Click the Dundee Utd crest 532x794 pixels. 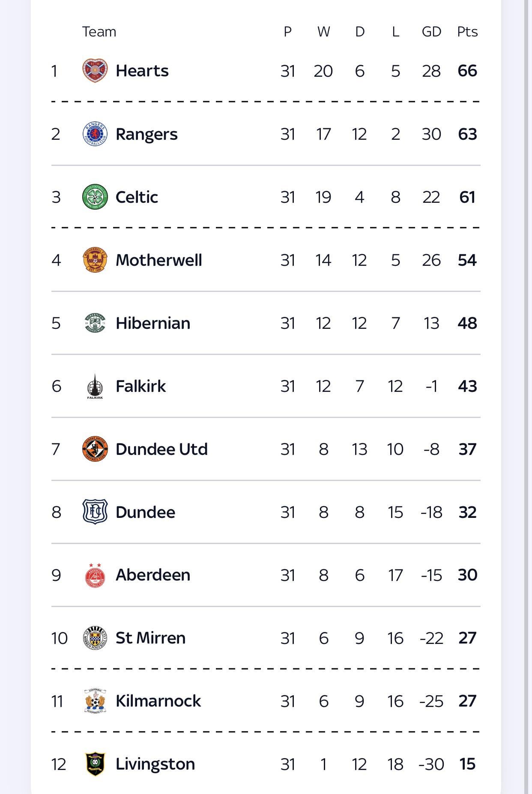coord(95,449)
